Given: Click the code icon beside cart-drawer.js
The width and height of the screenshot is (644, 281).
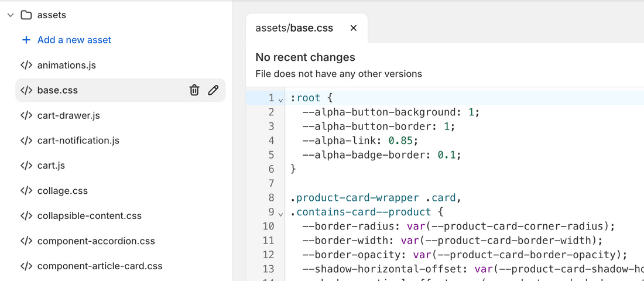Looking at the screenshot, I should 26,115.
